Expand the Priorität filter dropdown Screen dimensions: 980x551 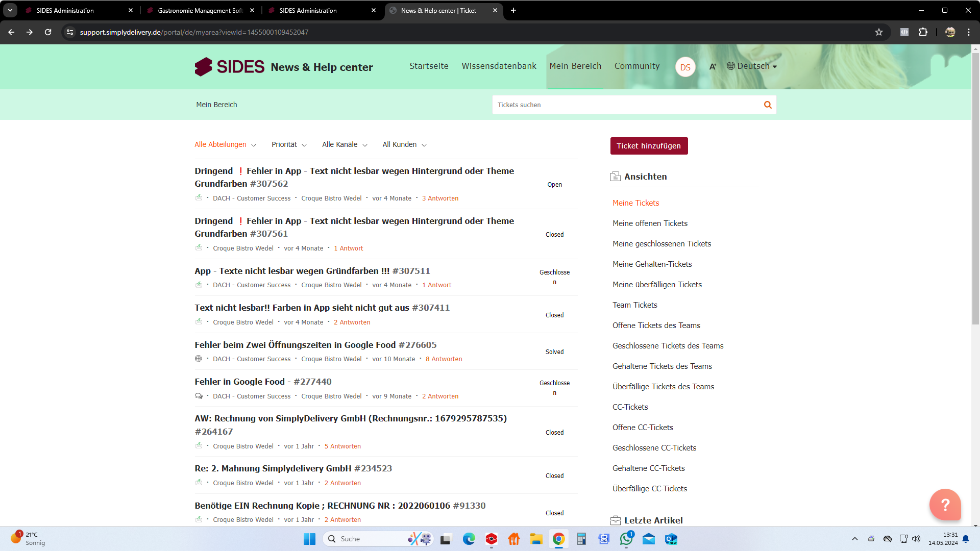coord(289,144)
